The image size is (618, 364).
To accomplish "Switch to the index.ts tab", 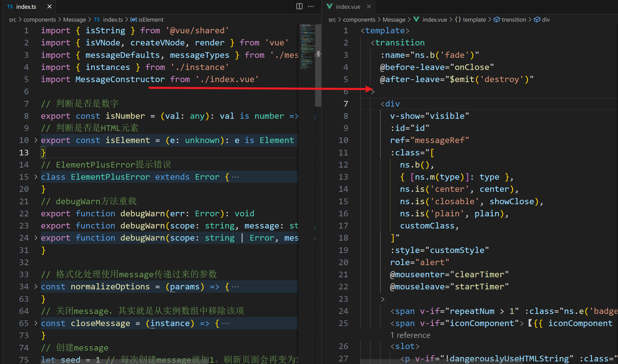I will point(26,6).
